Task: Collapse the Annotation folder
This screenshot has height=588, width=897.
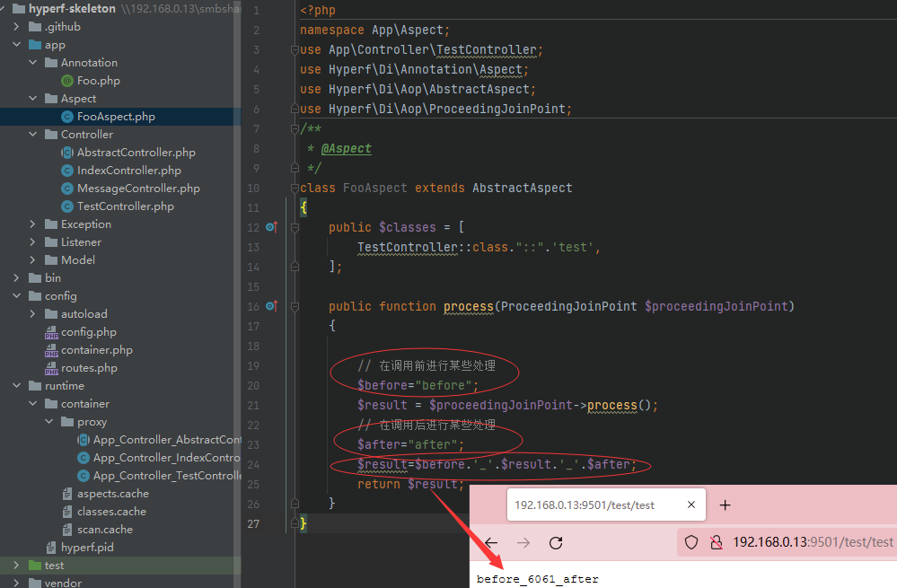Action: point(32,62)
